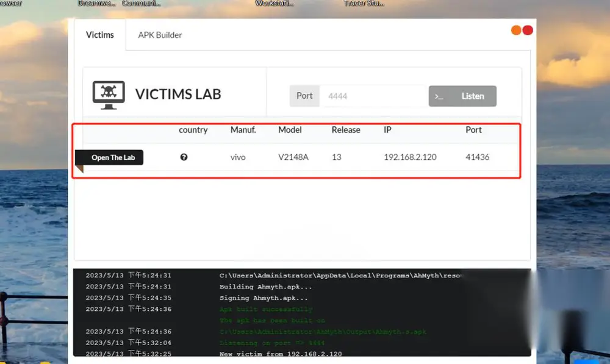The width and height of the screenshot is (610, 364).
Task: Close the window with the red circle
Action: [528, 30]
